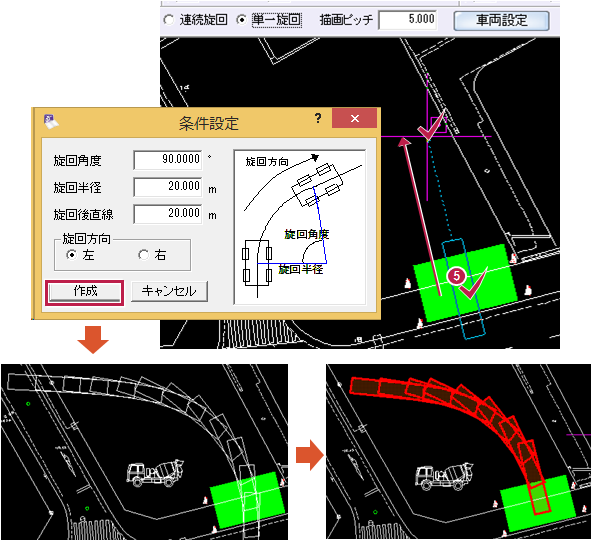Click the 作成 button
This screenshot has height=541, width=592.
click(x=85, y=291)
